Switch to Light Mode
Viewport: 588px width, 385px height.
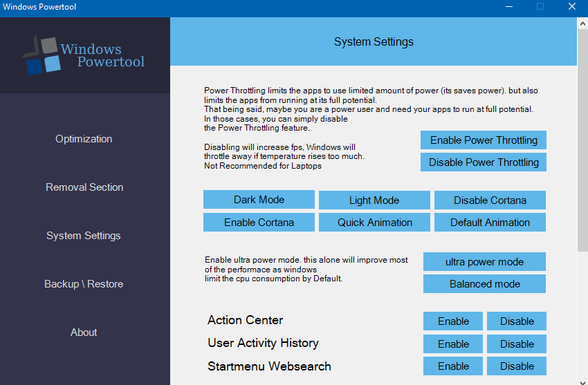click(x=374, y=200)
